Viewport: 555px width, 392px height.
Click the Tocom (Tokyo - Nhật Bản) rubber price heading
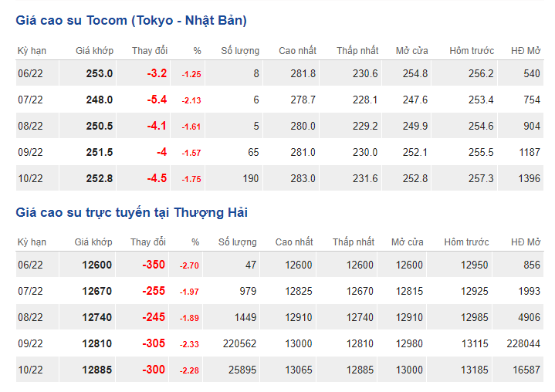point(131,21)
